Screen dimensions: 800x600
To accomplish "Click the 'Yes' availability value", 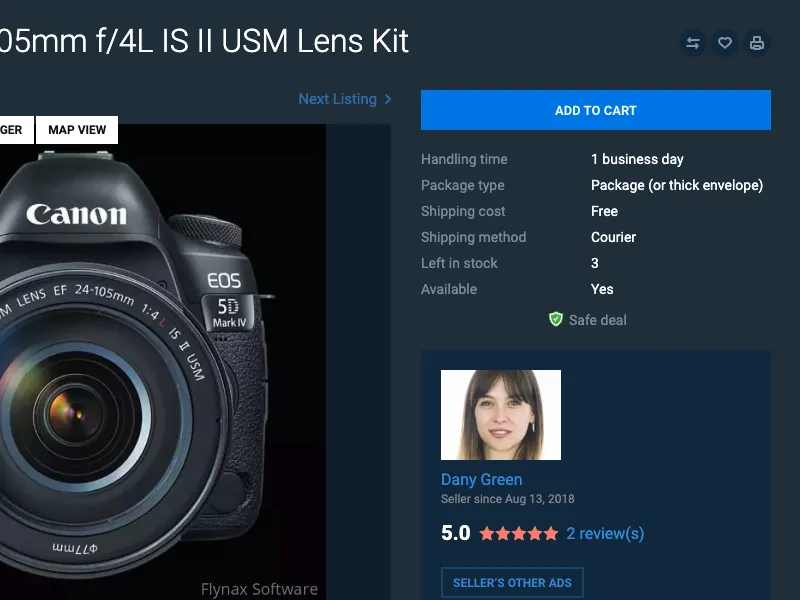I will pos(602,289).
